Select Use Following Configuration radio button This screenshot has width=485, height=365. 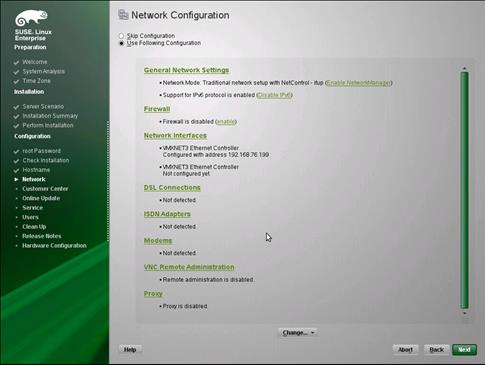click(121, 43)
